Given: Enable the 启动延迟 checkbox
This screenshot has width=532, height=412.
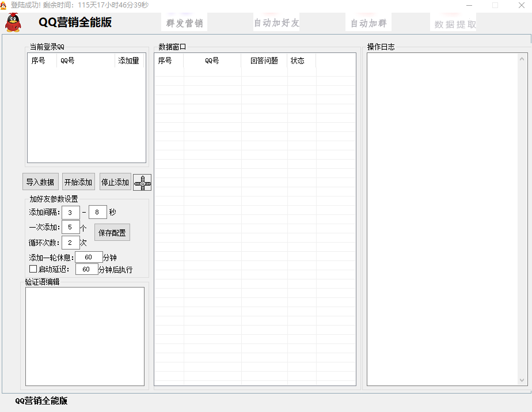Looking at the screenshot, I should point(33,269).
